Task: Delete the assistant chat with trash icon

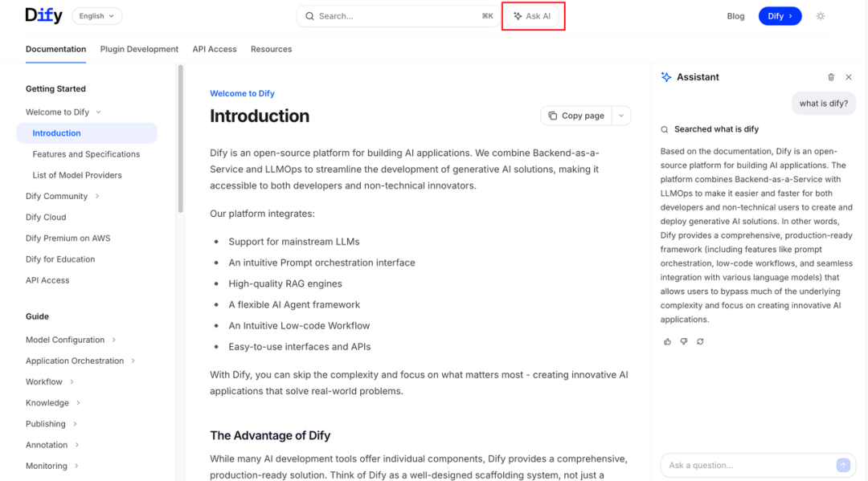Action: 831,77
